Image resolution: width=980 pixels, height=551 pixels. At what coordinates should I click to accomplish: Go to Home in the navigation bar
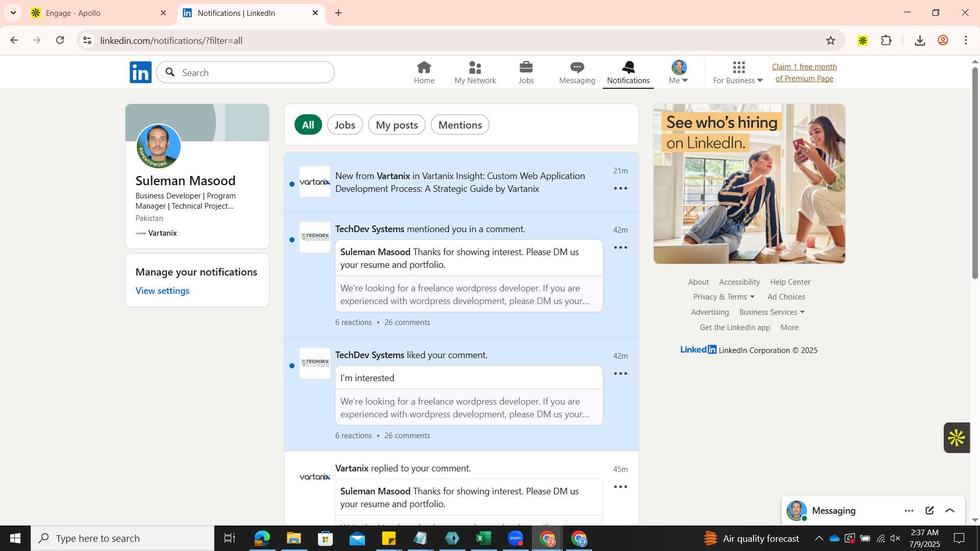coord(424,72)
